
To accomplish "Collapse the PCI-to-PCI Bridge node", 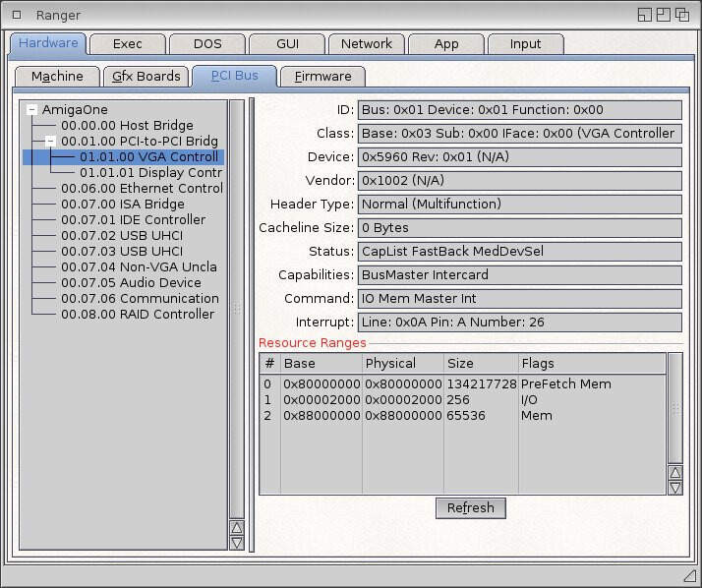I will pos(51,142).
